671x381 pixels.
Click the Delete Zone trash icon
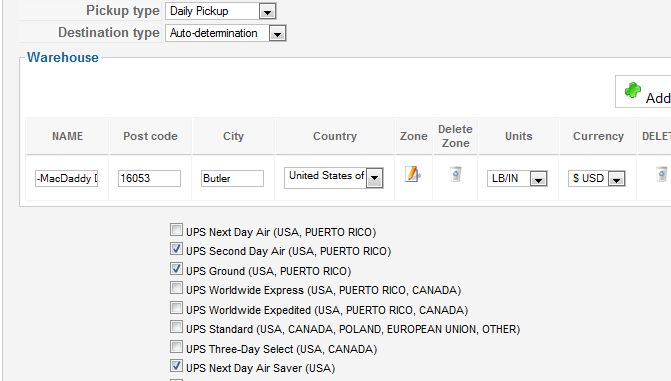456,174
